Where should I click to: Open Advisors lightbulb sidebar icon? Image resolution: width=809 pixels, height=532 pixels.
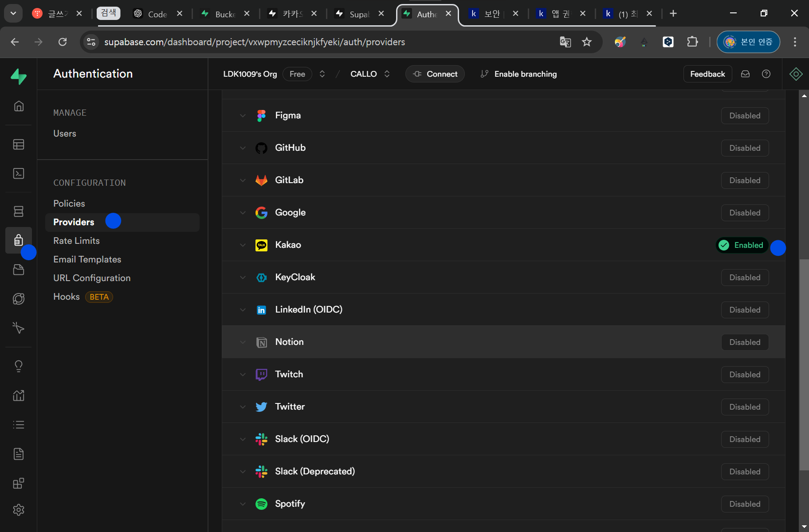click(19, 366)
